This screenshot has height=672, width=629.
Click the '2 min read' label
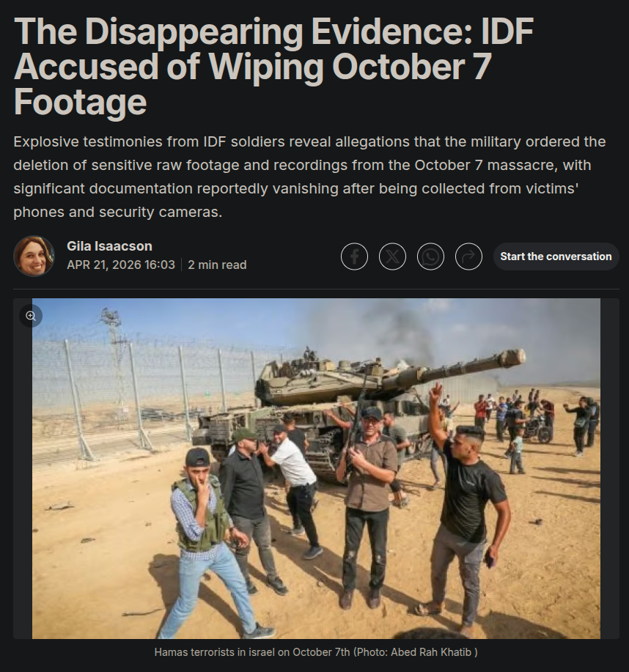(x=217, y=265)
